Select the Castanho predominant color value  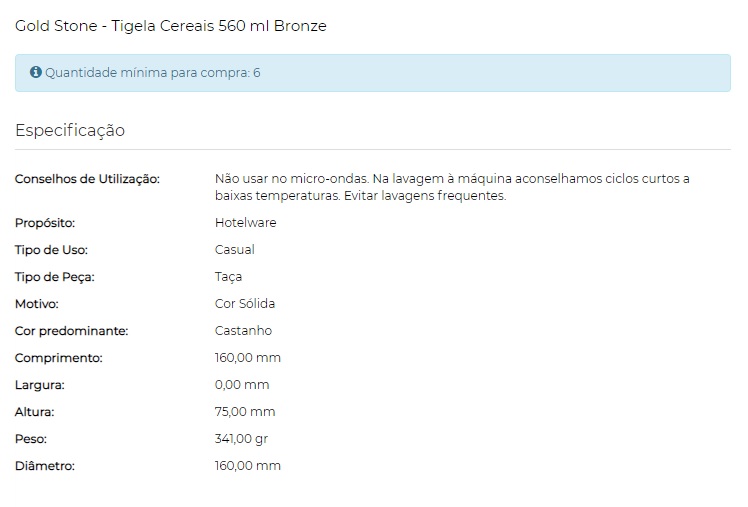click(243, 331)
